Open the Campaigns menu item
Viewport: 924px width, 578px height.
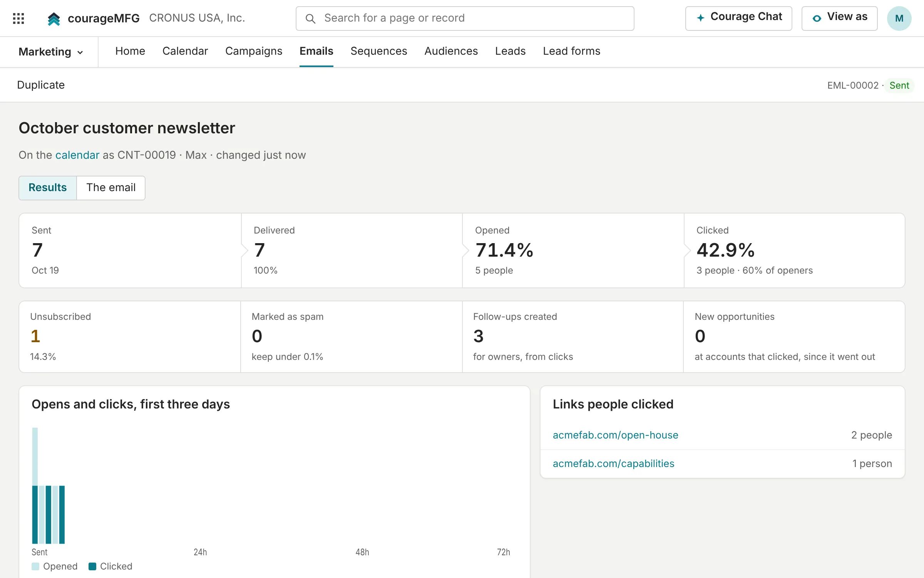tap(254, 51)
